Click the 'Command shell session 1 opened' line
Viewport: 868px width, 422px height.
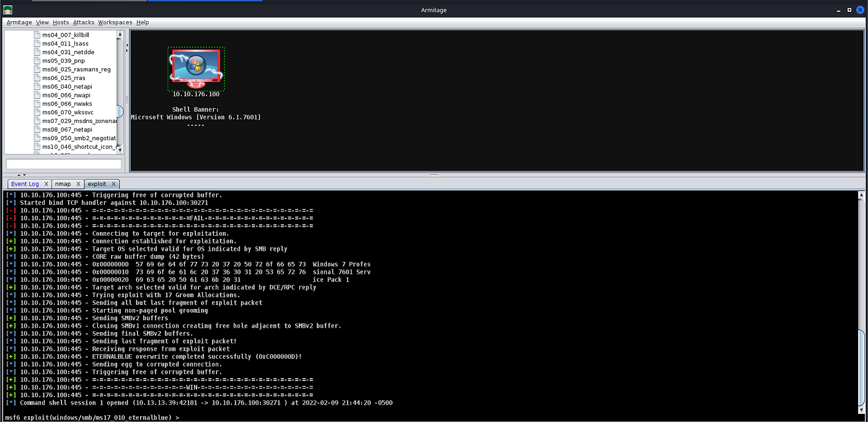click(199, 403)
